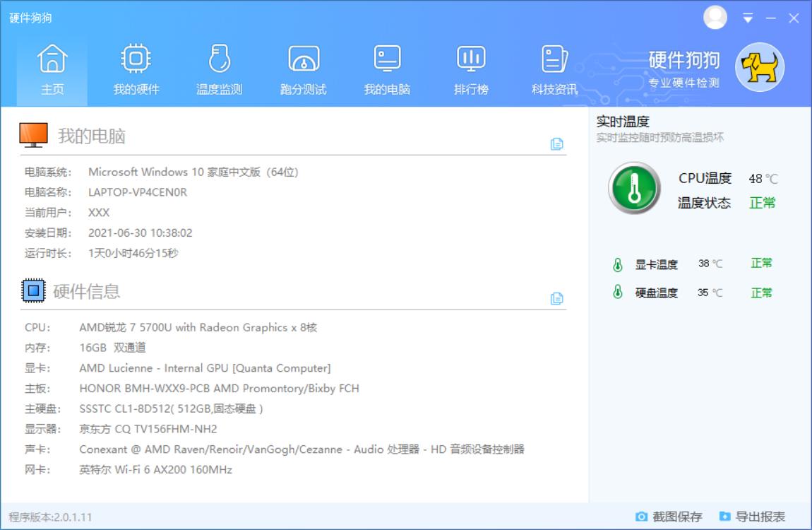Click the 显卡温度 thermometer icon
812x530 pixels.
(616, 263)
